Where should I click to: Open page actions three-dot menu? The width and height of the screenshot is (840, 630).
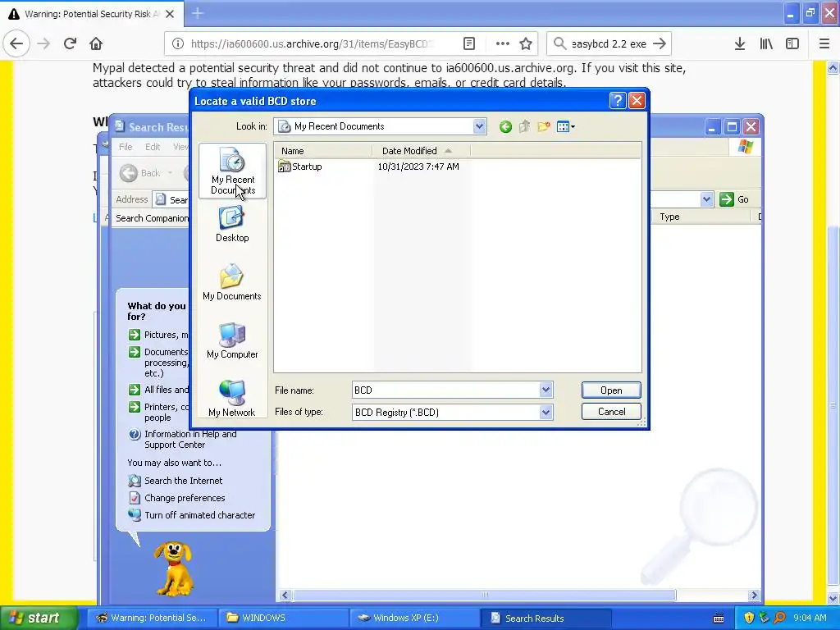(x=503, y=44)
